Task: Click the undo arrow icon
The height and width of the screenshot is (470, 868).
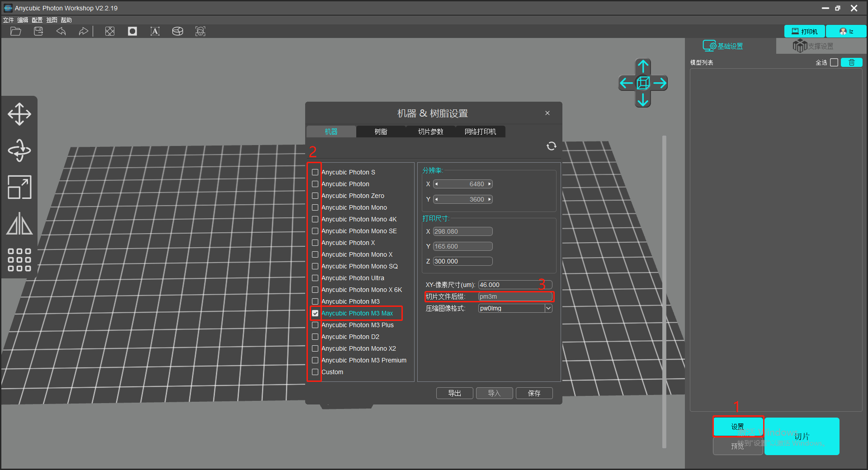Action: tap(61, 31)
